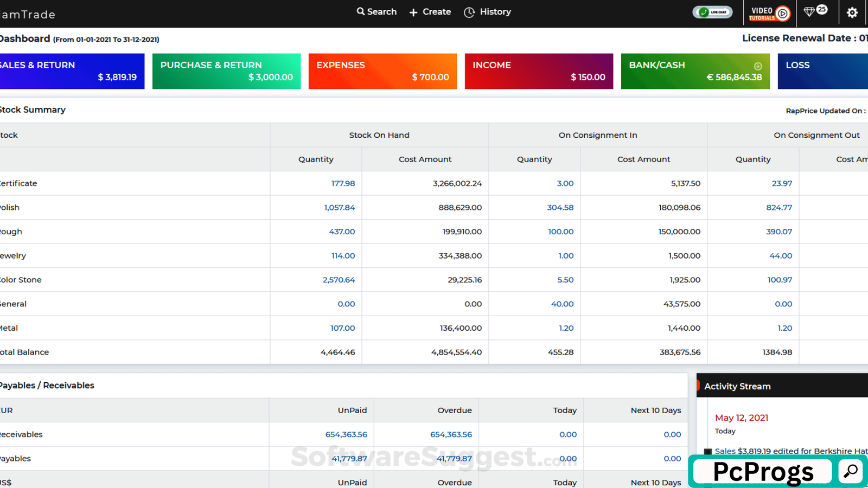
Task: Open the Search menu item
Action: click(x=376, y=12)
